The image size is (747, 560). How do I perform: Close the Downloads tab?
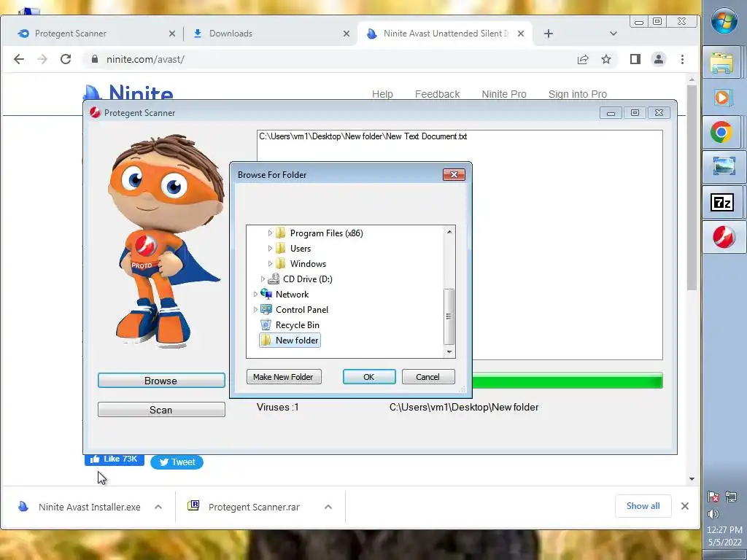(347, 34)
